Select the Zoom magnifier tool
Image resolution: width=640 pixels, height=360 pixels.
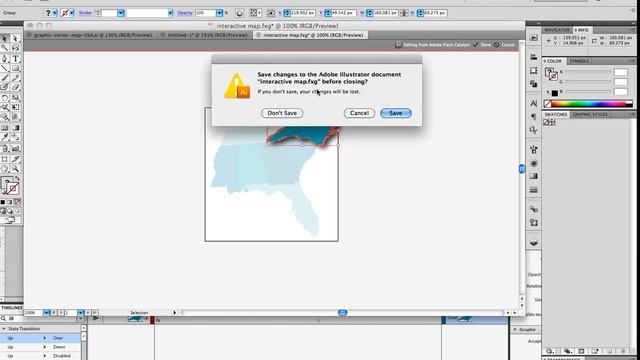point(16,169)
